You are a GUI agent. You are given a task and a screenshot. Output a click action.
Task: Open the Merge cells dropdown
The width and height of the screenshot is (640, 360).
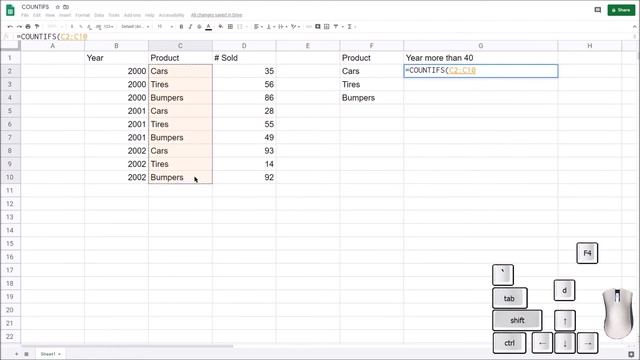[241, 27]
